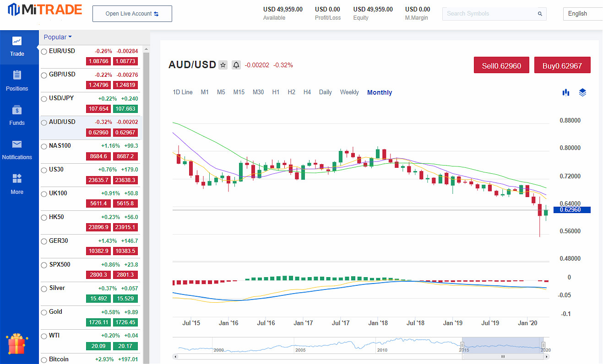This screenshot has height=364, width=603.
Task: Click the More sidebar icon
Action: [x=17, y=179]
